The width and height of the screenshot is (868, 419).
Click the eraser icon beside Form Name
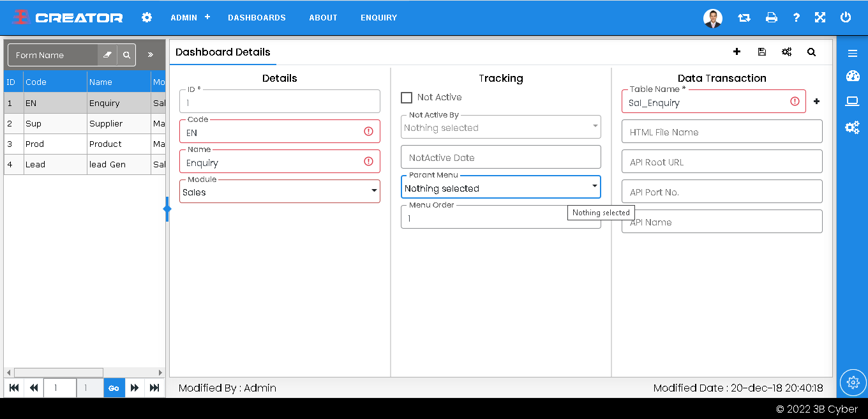(107, 55)
